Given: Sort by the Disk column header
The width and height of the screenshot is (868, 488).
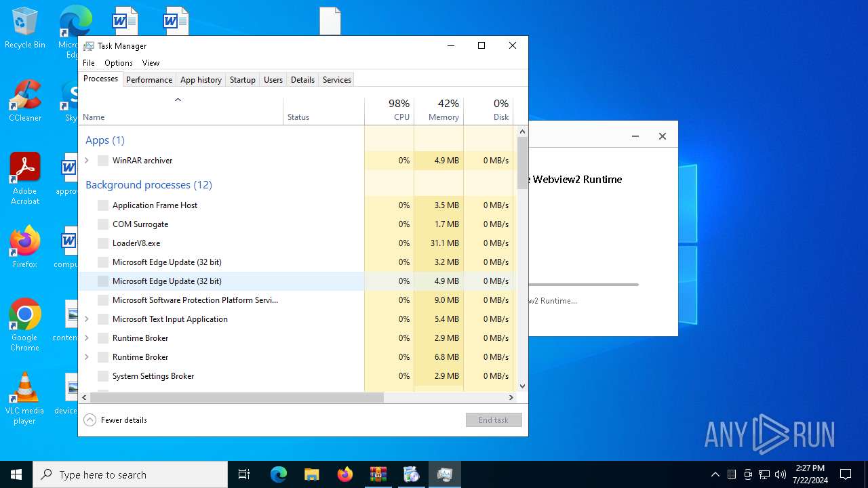Looking at the screenshot, I should (488, 111).
